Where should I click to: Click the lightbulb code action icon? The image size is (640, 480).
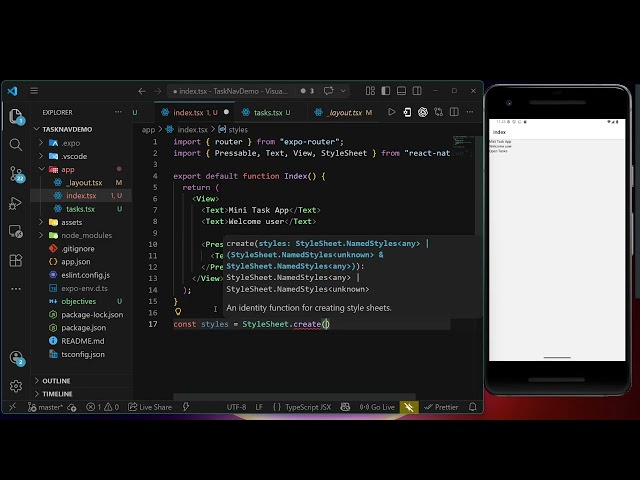[178, 311]
